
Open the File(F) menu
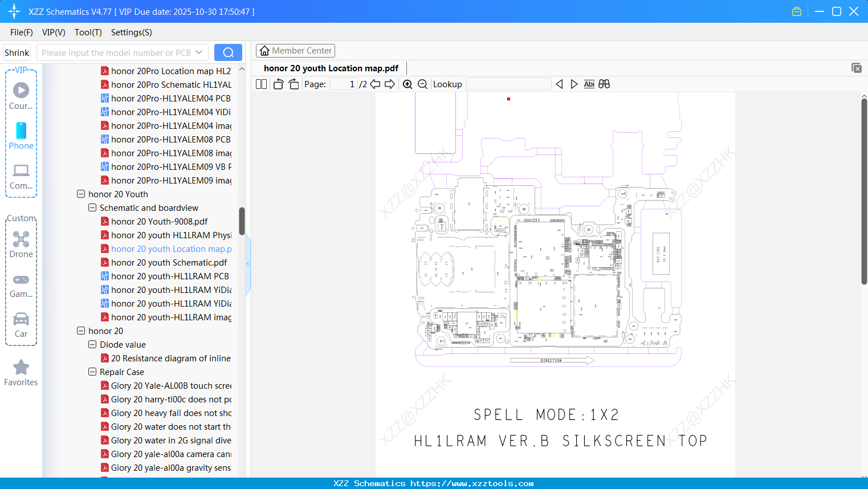[x=22, y=32]
